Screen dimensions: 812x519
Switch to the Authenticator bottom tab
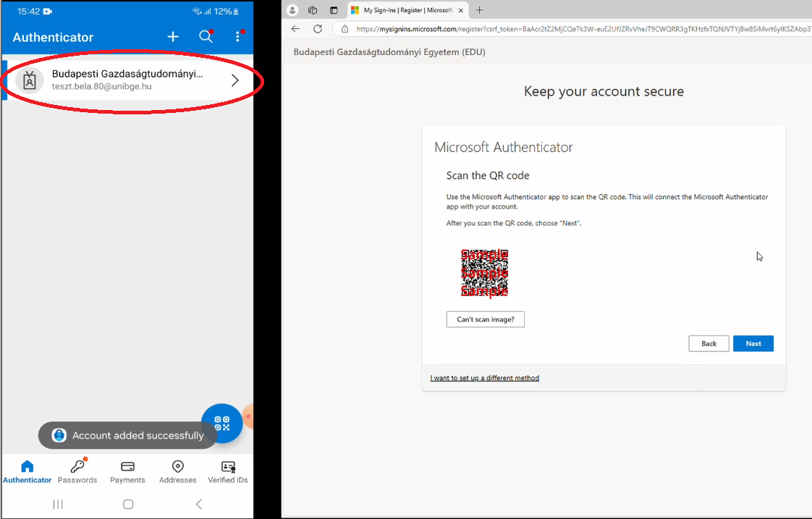(x=28, y=472)
